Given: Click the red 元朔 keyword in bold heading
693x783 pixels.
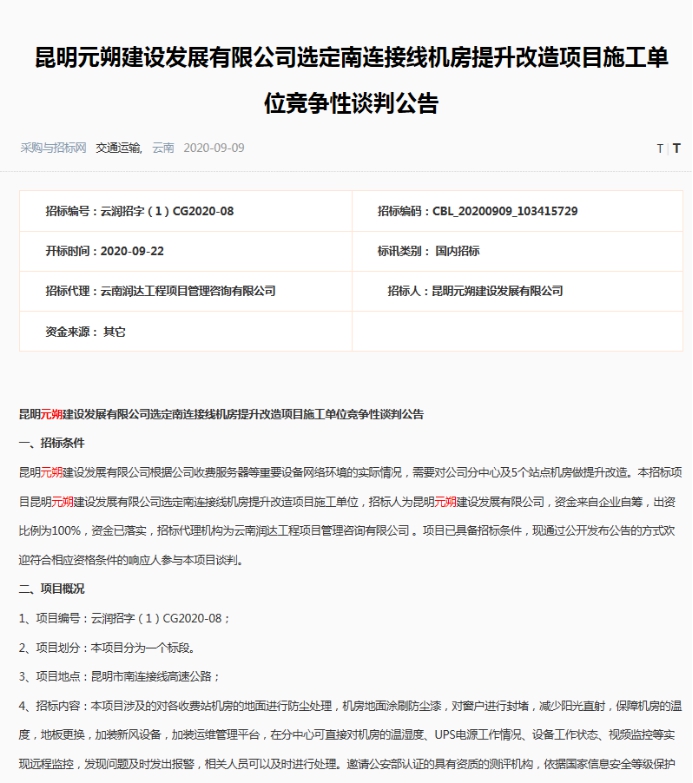Looking at the screenshot, I should (51, 413).
